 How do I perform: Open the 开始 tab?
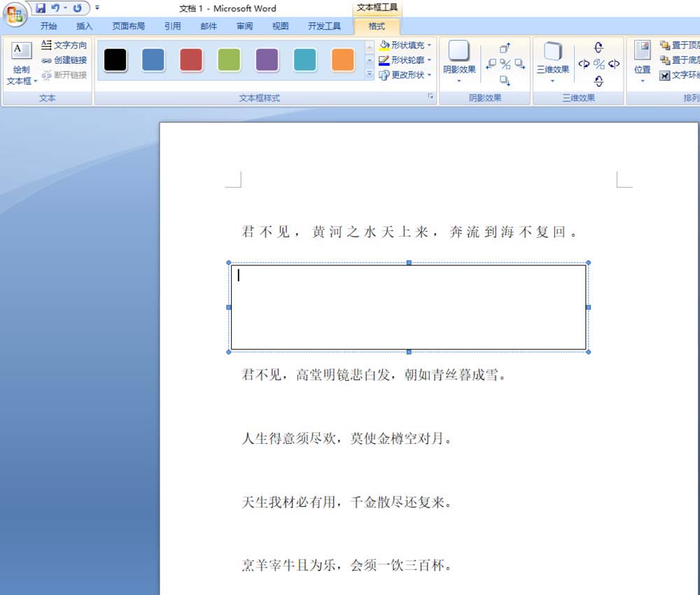click(48, 27)
